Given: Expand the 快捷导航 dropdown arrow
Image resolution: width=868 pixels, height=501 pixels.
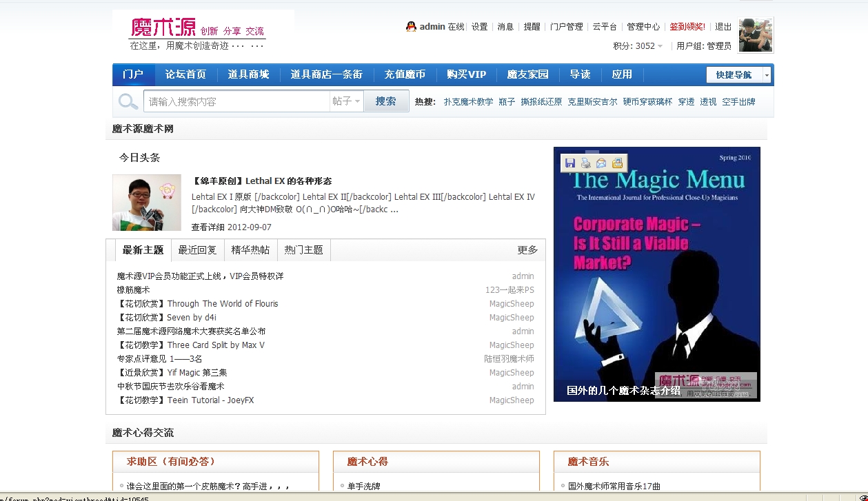Looking at the screenshot, I should (x=767, y=75).
